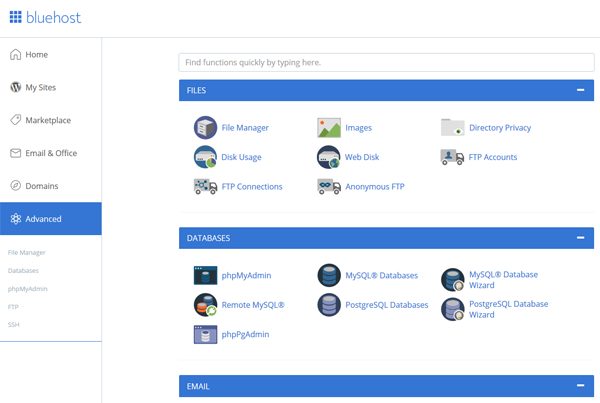Open the phpPgAdmin icon
Screen dimensions: 600x403
pyautogui.click(x=205, y=334)
